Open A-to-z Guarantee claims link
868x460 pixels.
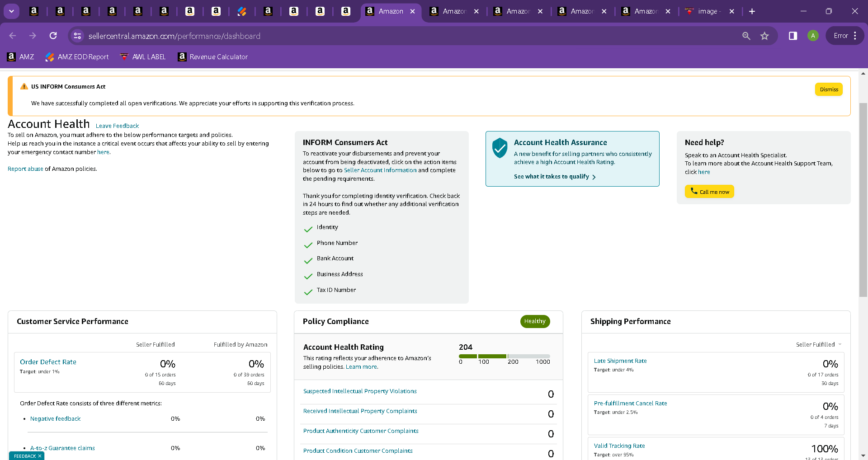(62, 448)
